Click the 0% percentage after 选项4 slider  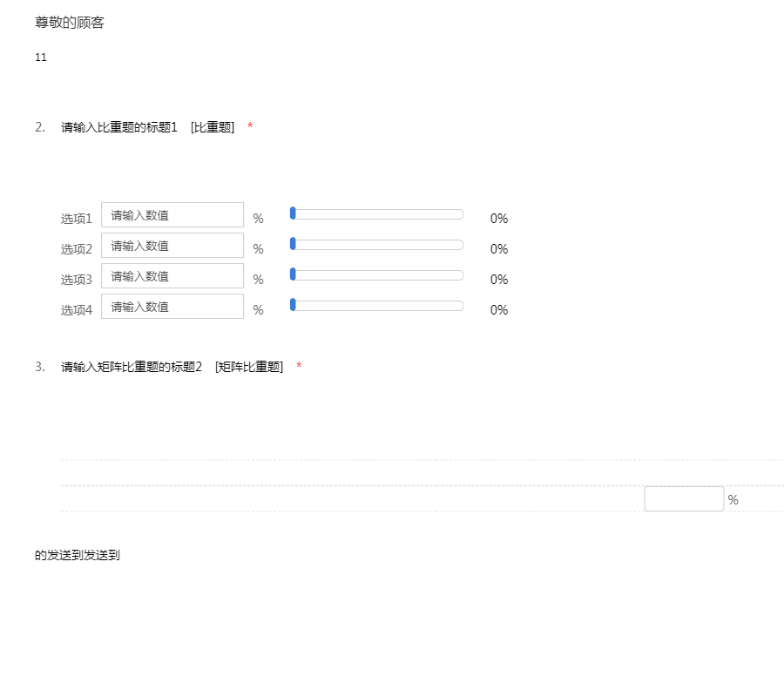coord(498,310)
